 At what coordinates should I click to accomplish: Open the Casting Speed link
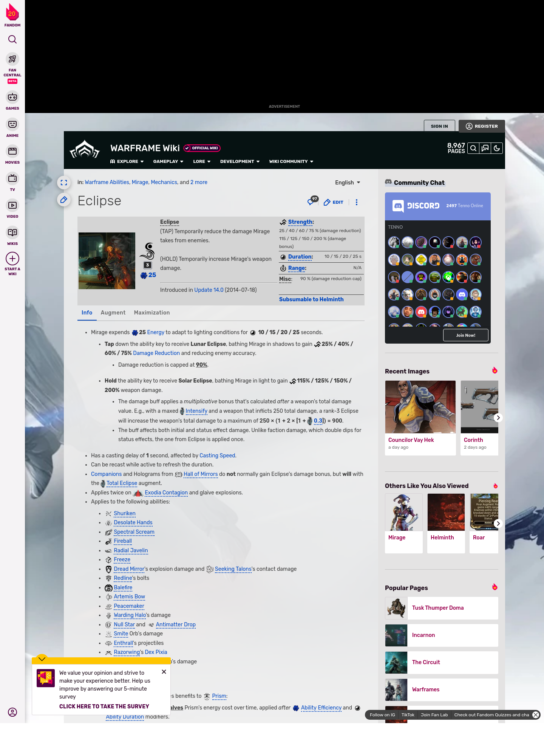(217, 455)
